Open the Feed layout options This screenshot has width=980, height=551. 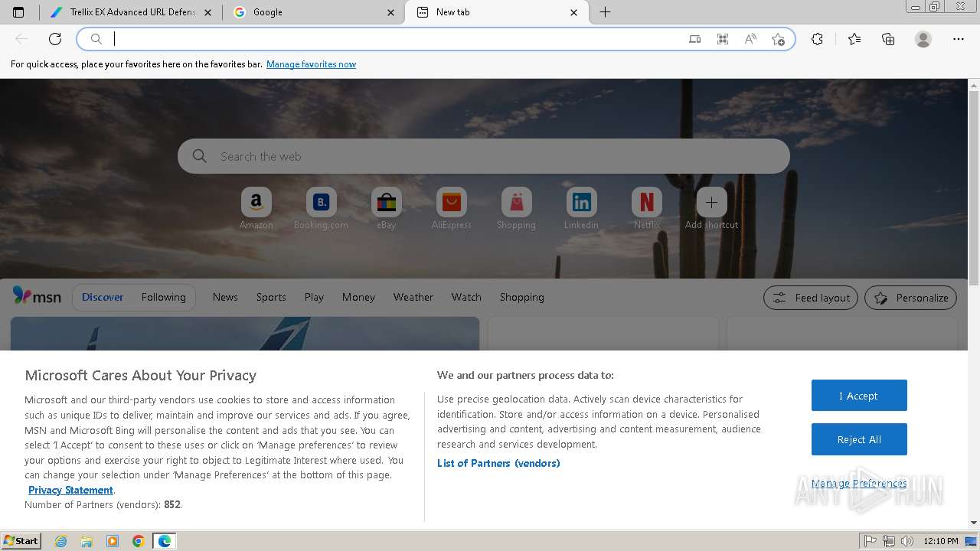[x=811, y=298]
